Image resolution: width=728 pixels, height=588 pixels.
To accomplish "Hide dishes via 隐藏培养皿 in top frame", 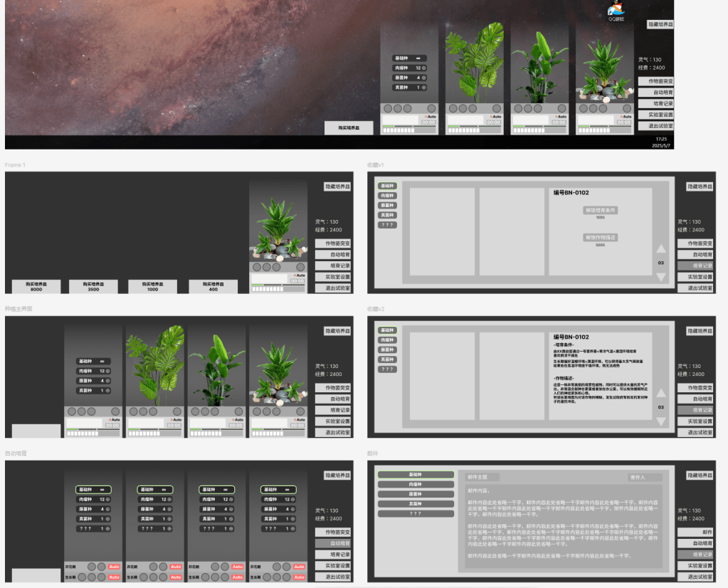I will point(660,24).
